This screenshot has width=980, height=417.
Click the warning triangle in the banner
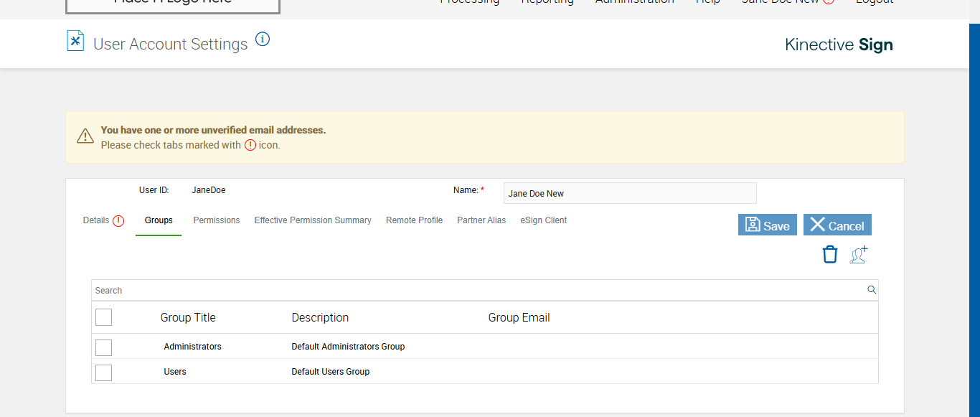[x=85, y=136]
